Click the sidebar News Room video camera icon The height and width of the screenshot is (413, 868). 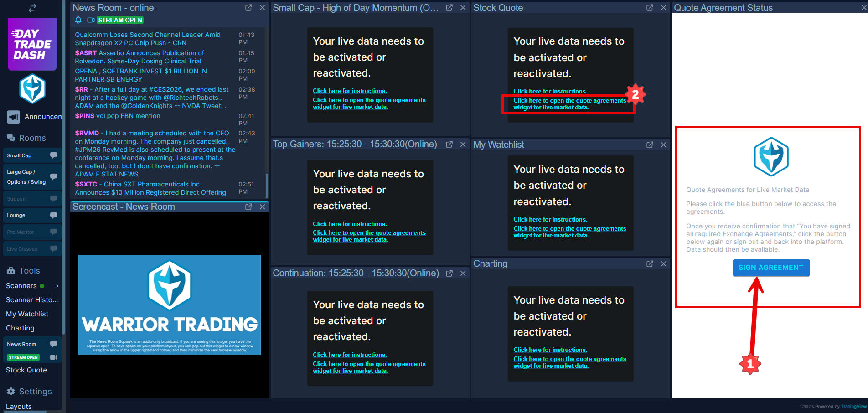[x=53, y=357]
